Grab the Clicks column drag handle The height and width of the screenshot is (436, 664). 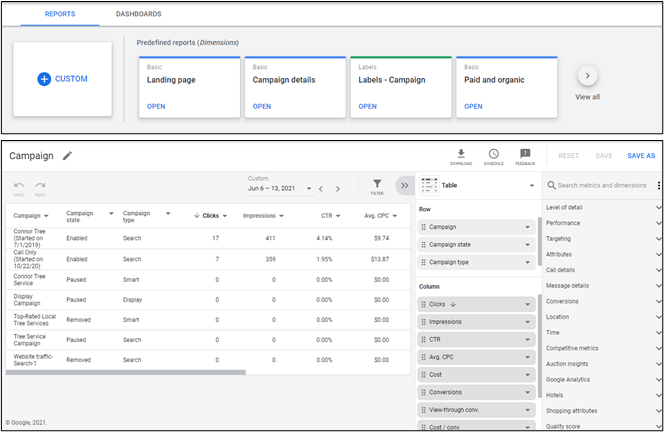[423, 304]
